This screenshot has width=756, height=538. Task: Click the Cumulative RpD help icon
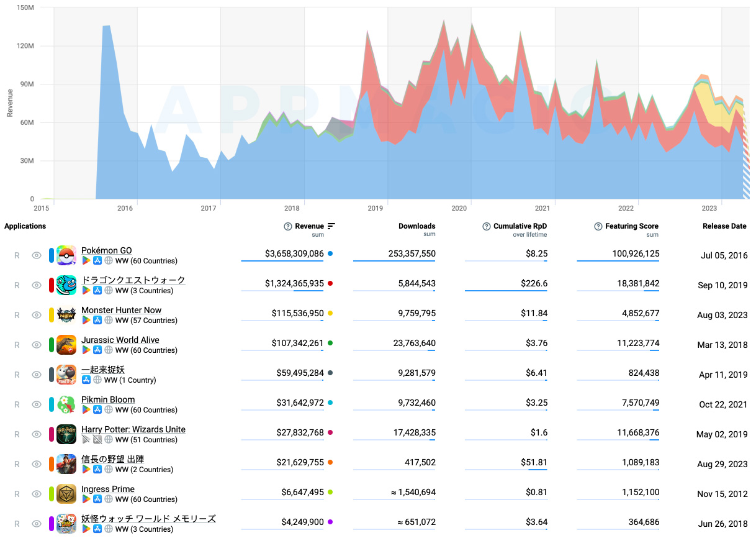[486, 227]
